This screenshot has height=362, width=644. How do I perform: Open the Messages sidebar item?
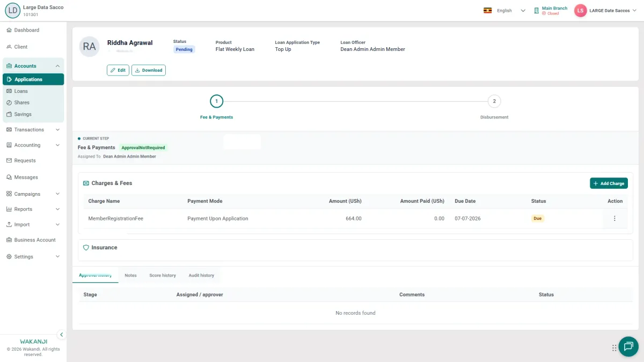[x=26, y=177]
